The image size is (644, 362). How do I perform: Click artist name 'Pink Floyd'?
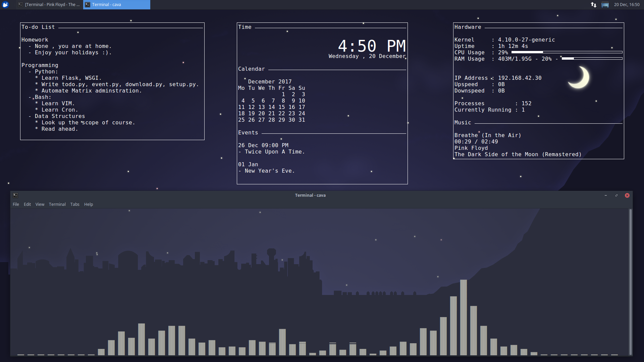pos(471,148)
